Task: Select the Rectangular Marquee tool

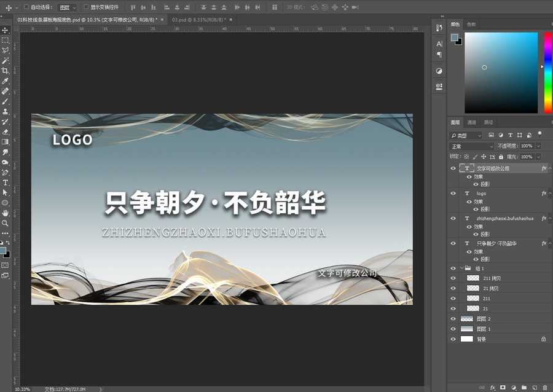Action: click(6, 40)
